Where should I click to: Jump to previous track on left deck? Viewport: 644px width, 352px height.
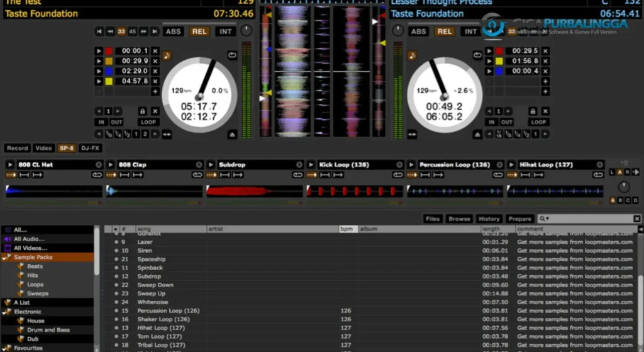99,31
